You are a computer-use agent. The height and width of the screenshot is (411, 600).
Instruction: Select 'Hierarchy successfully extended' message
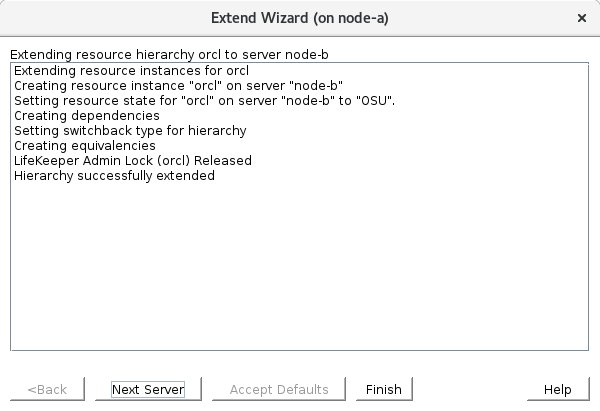click(114, 176)
